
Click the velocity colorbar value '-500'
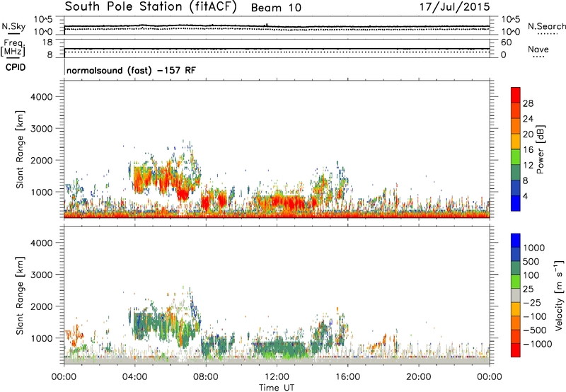[x=535, y=330]
